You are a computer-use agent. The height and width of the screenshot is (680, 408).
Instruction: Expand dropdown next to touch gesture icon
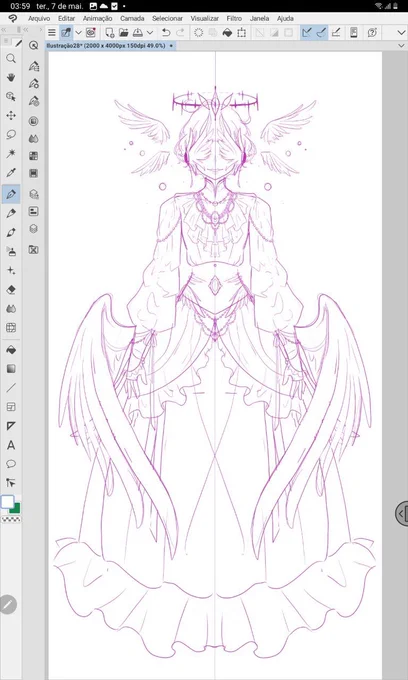pos(78,32)
